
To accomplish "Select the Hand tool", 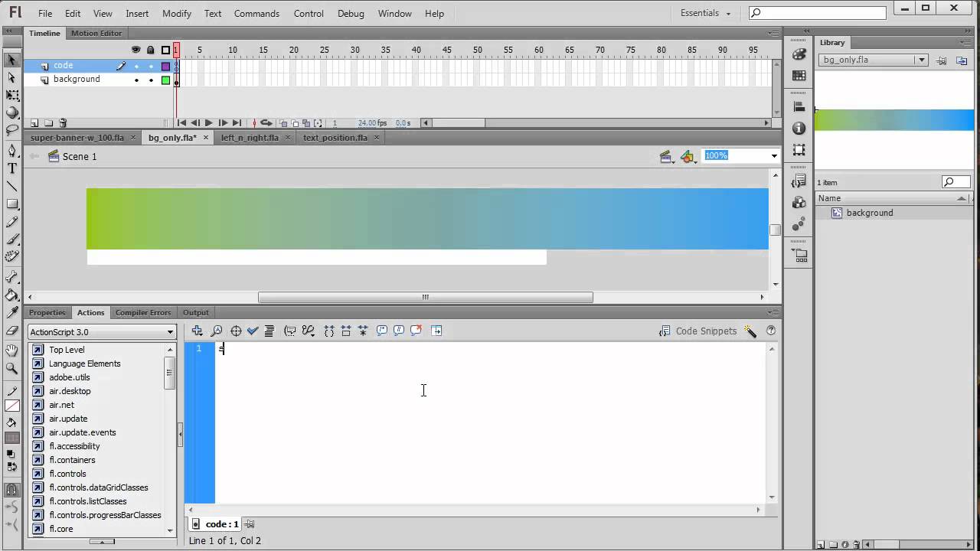I will click(12, 350).
